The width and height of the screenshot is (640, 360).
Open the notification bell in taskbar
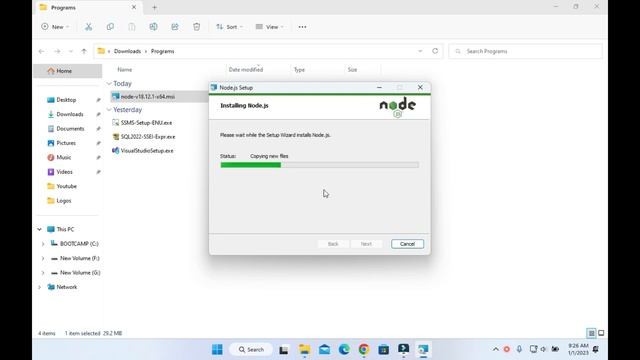tap(596, 349)
